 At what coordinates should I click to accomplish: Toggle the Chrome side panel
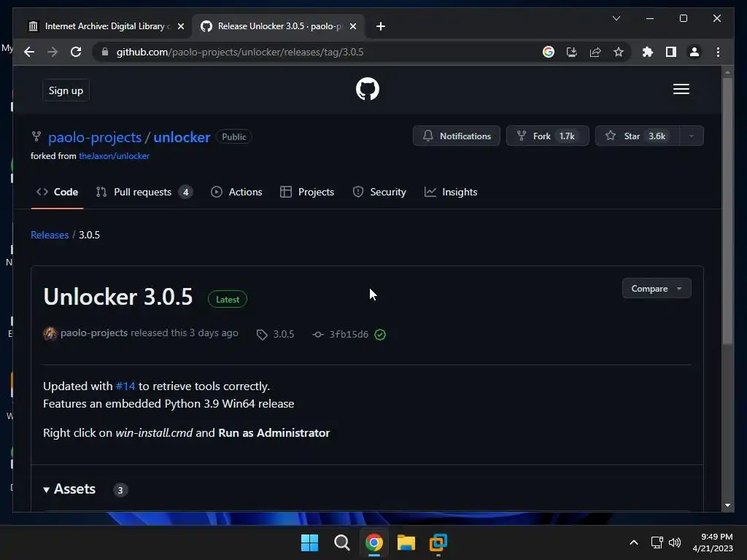(x=671, y=52)
